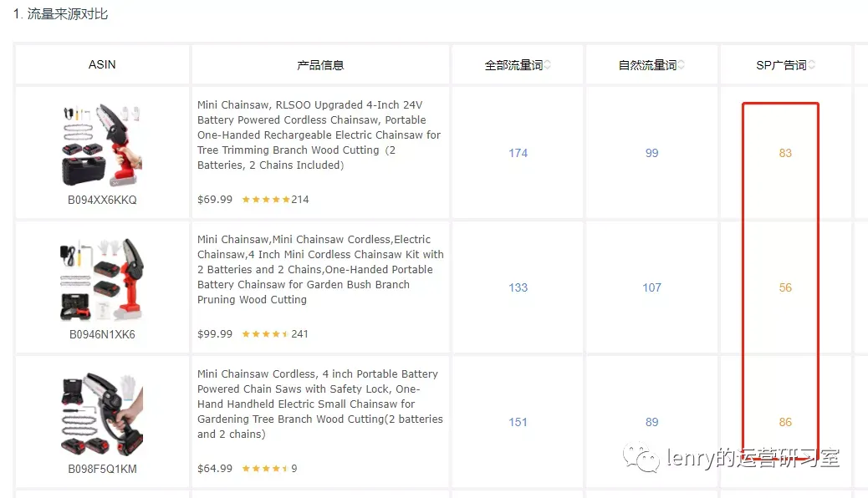The image size is (868, 498).
Task: Open total traffic keyword count 174
Action: 518,153
